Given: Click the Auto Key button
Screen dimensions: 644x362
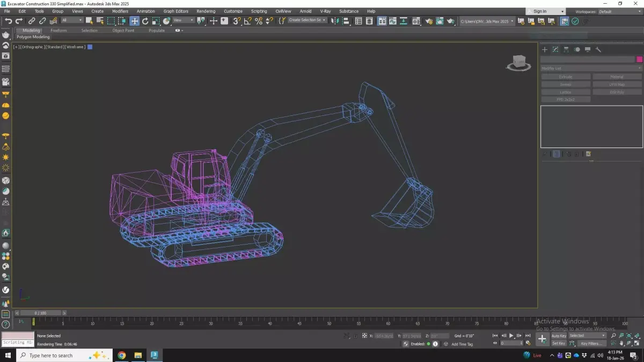Looking at the screenshot, I should pos(559,336).
